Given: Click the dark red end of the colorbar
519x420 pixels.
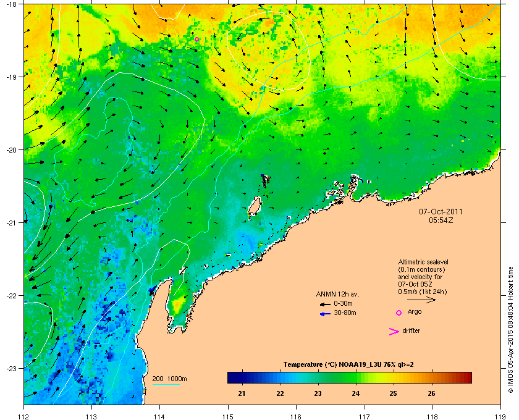Looking at the screenshot, I should point(468,377).
